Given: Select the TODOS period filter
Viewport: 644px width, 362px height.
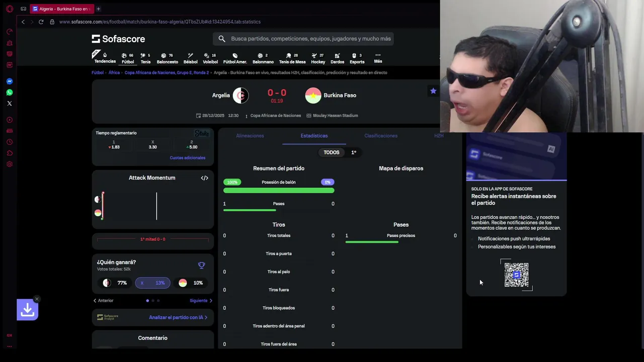Looking at the screenshot, I should 331,152.
